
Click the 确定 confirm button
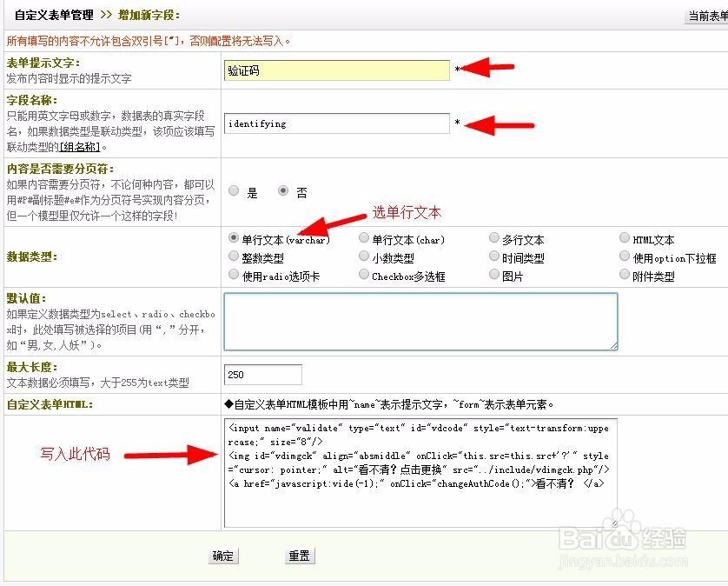coord(223,556)
